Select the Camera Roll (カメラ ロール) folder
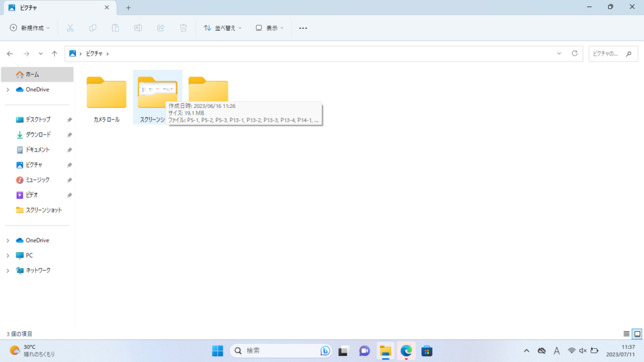 click(x=106, y=98)
